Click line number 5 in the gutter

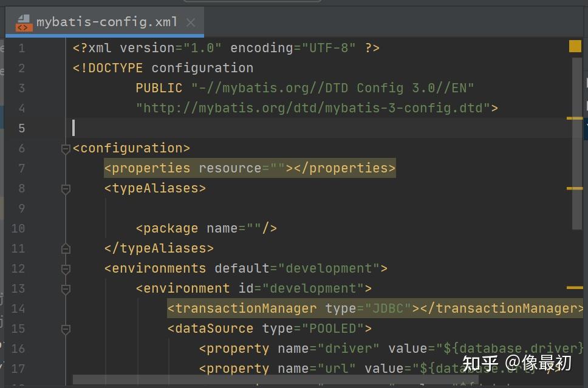point(21,128)
